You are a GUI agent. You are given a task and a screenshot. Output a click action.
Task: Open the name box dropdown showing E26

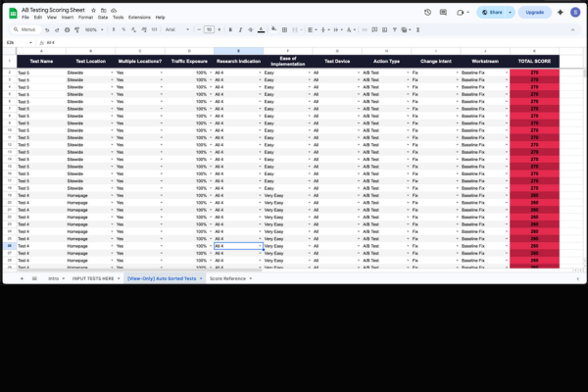pyautogui.click(x=30, y=43)
